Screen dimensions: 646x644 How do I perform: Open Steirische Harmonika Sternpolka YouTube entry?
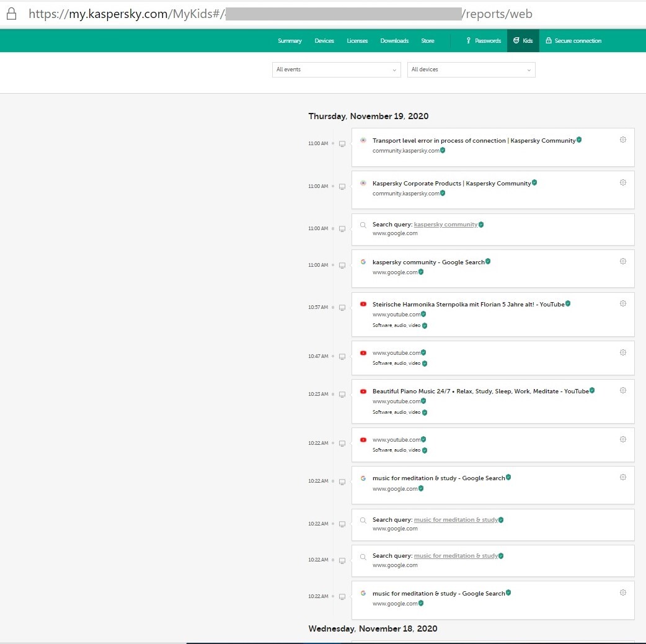tap(469, 304)
